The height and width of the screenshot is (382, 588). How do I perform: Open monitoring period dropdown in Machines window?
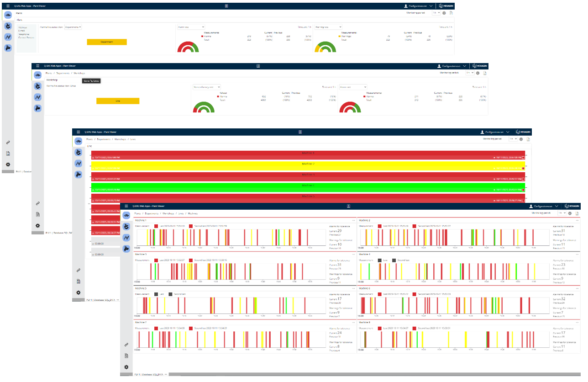point(562,213)
